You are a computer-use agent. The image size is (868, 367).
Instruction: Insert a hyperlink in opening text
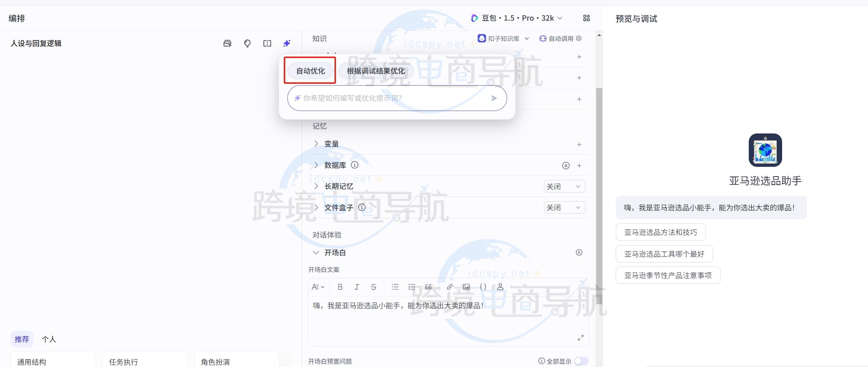(x=450, y=287)
